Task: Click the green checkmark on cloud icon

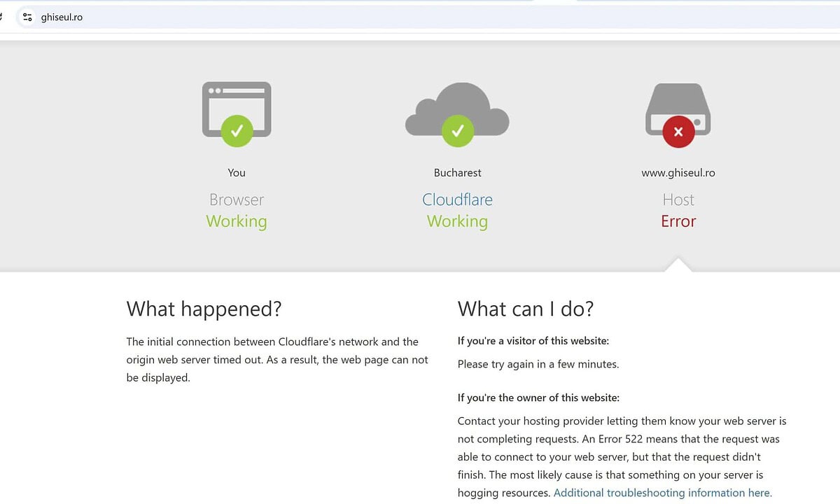Action: point(457,131)
